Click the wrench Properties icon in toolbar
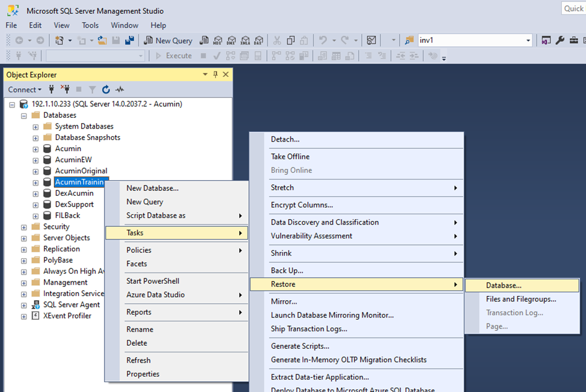Image resolution: width=586 pixels, height=392 pixels. pos(560,40)
